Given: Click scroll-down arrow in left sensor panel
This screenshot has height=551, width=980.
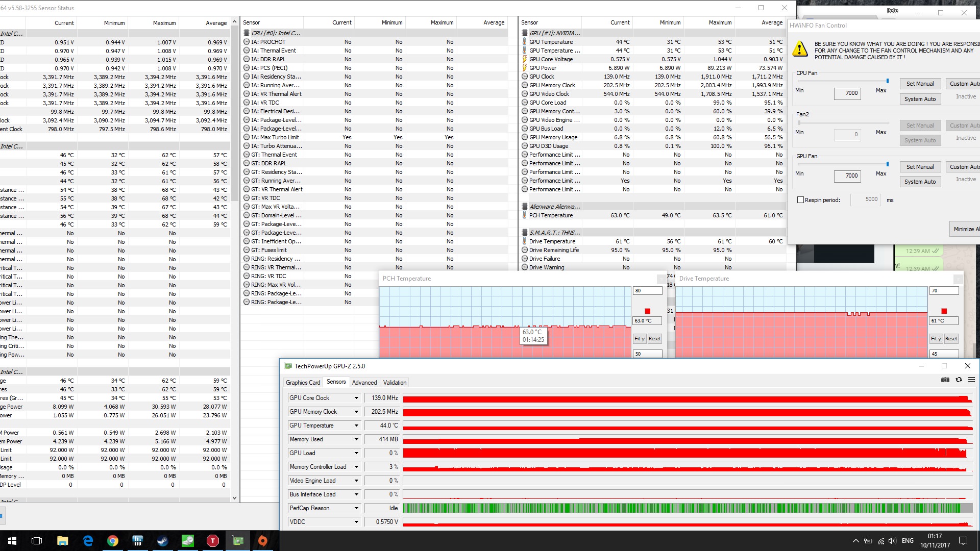Looking at the screenshot, I should [x=234, y=498].
